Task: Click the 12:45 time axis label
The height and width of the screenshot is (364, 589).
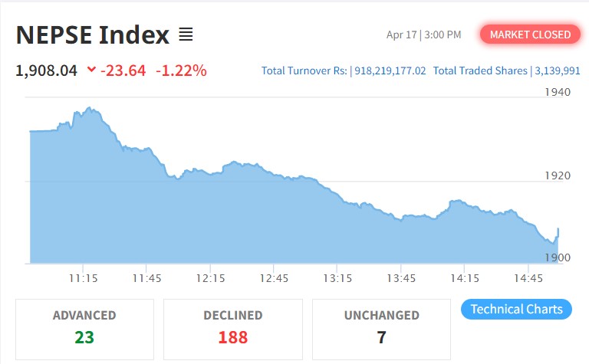Action: point(274,278)
